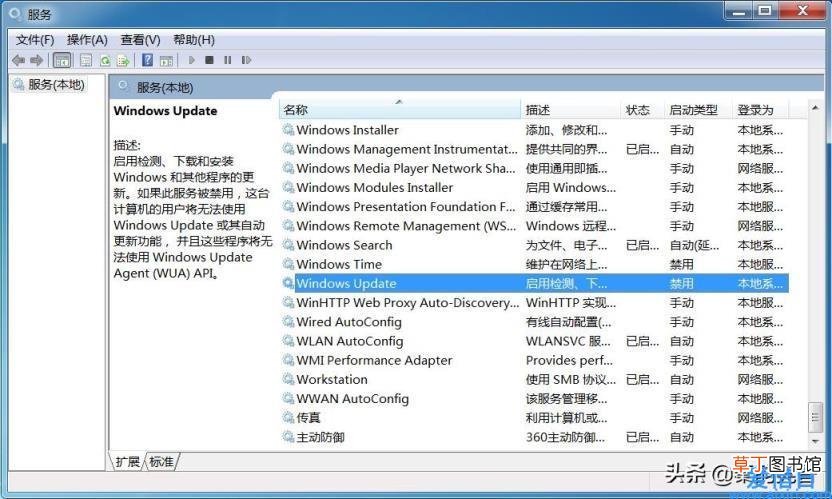832x499 pixels.
Task: Click gear icon beside Windows Installer
Action: 288,130
